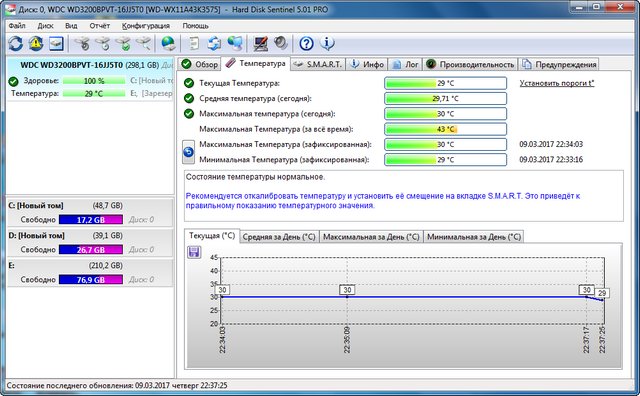Click the disk with magnifier toolbar icon
The height and width of the screenshot is (396, 640).
point(143,43)
